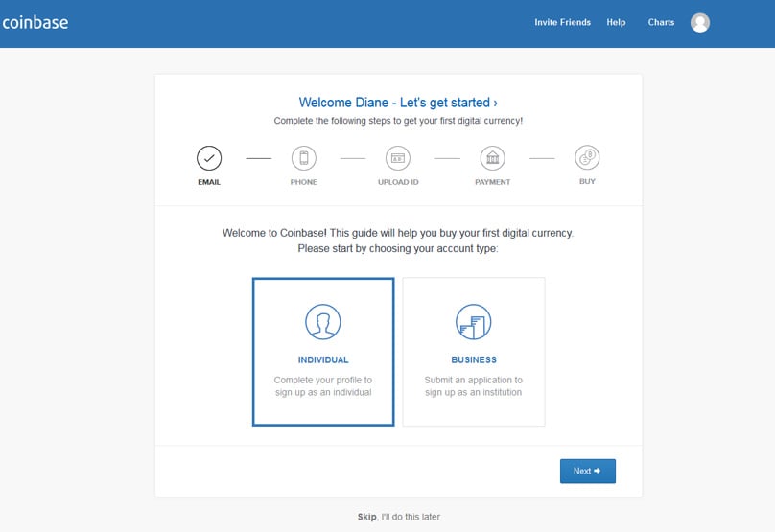Click 'Complete the following steps' subtitle text
The image size is (775, 532).
coord(398,121)
